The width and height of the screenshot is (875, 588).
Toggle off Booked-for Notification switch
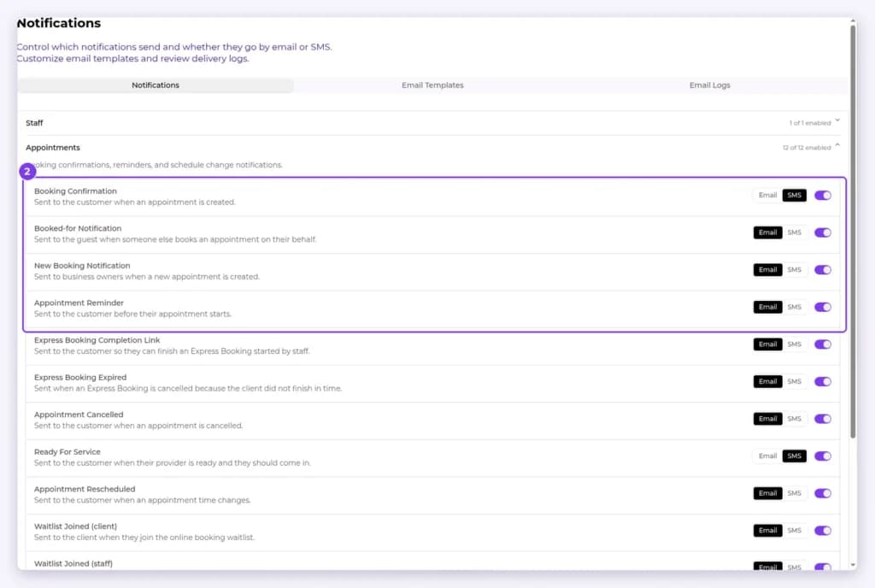(x=823, y=232)
